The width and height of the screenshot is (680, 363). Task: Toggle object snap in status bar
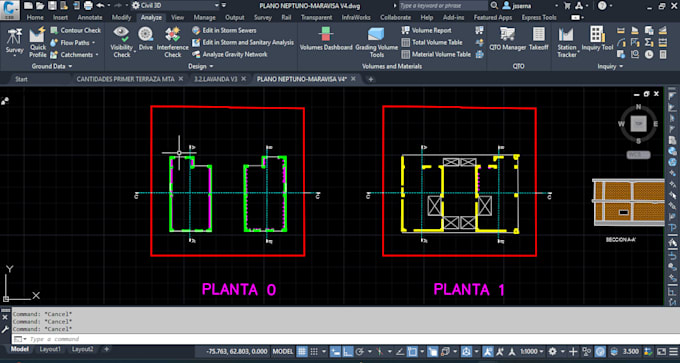412,351
